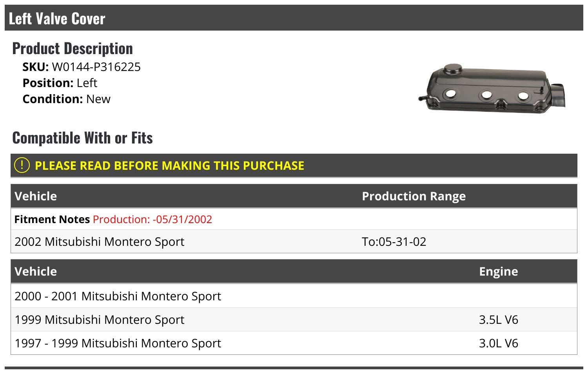Viewport: 588px width, 374px height.
Task: Click the Vehicle header in the first table
Action: pyautogui.click(x=36, y=196)
